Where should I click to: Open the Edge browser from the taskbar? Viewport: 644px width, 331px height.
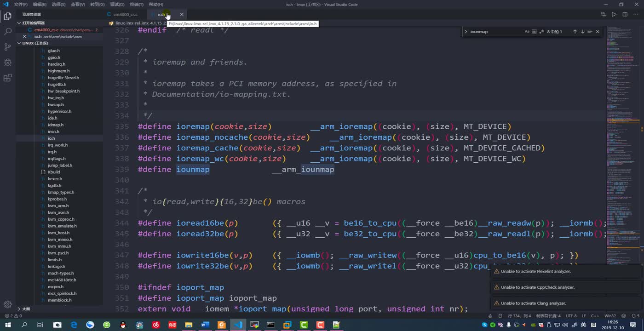(74, 325)
